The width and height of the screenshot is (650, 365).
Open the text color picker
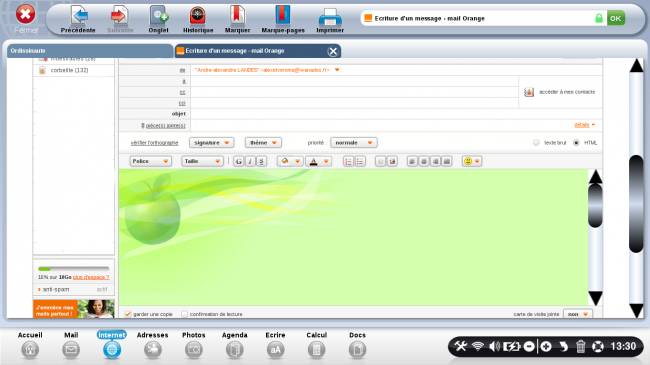[x=318, y=161]
